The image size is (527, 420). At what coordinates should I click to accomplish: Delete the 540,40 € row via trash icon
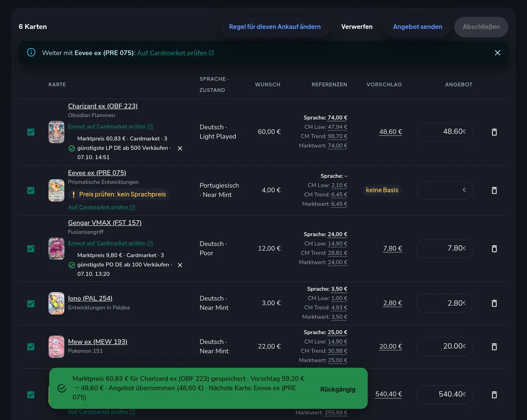pyautogui.click(x=494, y=395)
